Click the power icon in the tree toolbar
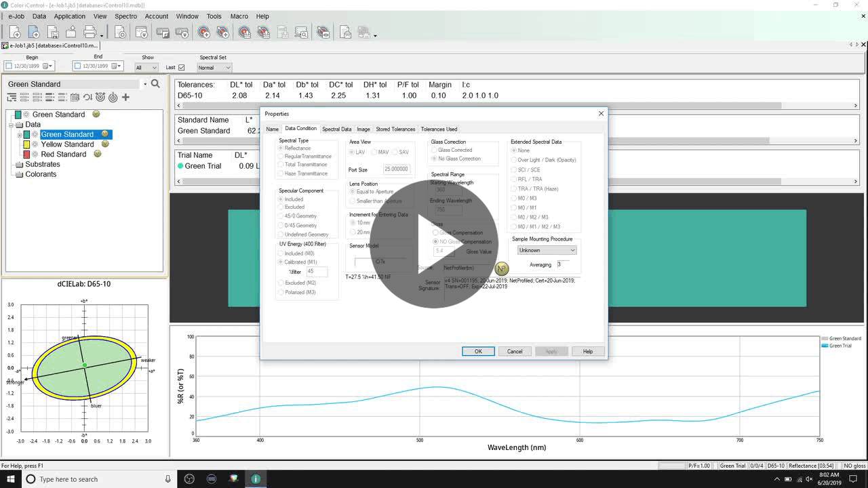The image size is (868, 488). point(113,98)
